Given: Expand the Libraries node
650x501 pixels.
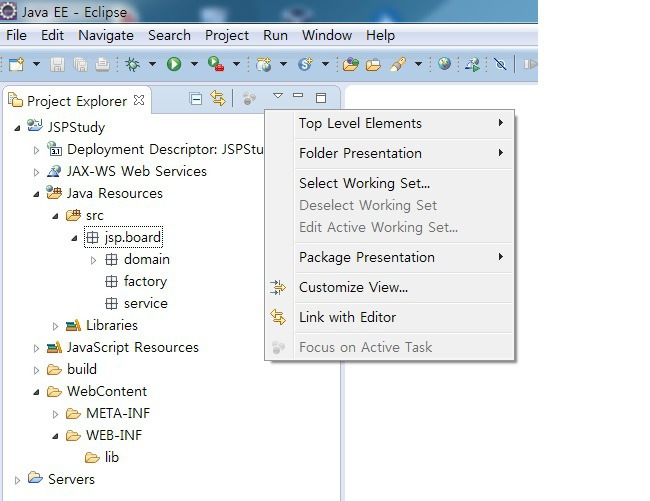Looking at the screenshot, I should pyautogui.click(x=56, y=326).
